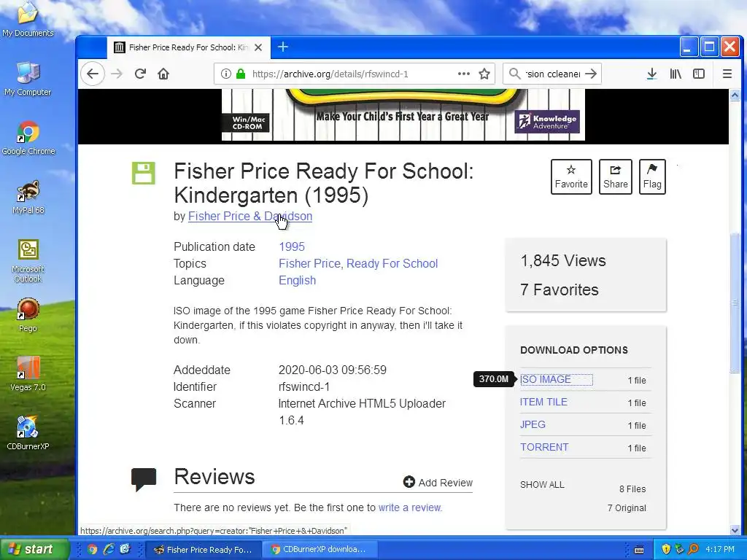This screenshot has height=560, width=747.
Task: Click the speech bubble Reviews icon
Action: [144, 480]
